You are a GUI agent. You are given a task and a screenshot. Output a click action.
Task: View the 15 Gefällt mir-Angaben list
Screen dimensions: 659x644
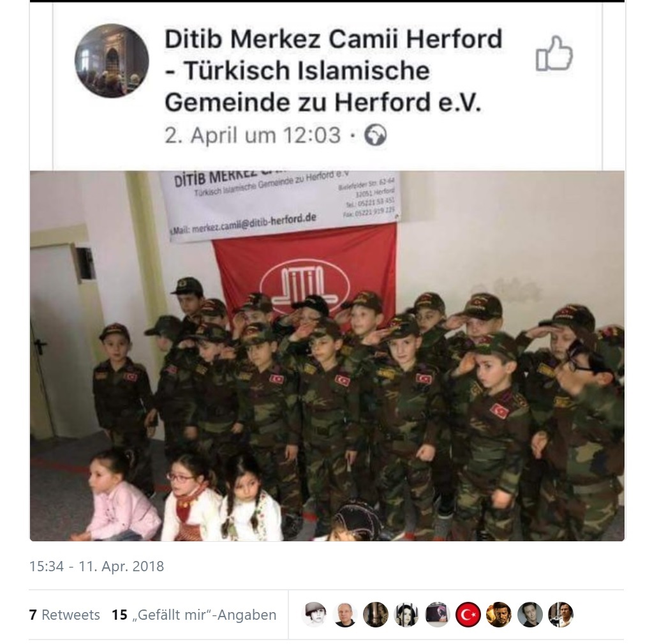pos(194,615)
